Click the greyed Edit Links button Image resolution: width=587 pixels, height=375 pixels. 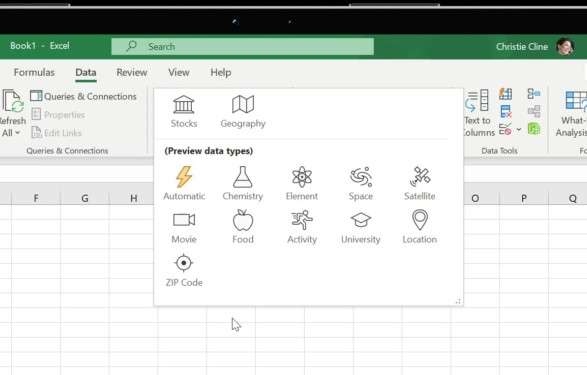point(57,132)
